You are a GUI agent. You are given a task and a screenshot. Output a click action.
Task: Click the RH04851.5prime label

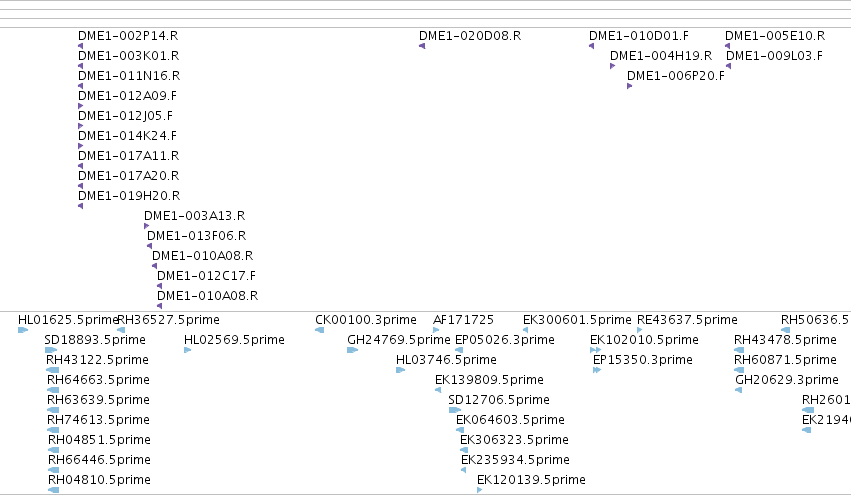99,440
